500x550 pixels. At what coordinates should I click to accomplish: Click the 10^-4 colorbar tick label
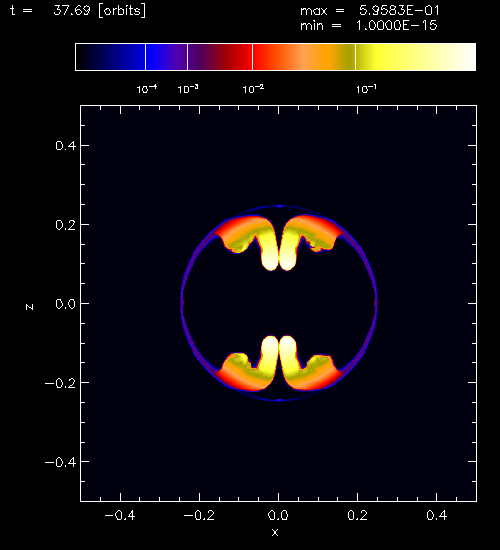[x=147, y=89]
